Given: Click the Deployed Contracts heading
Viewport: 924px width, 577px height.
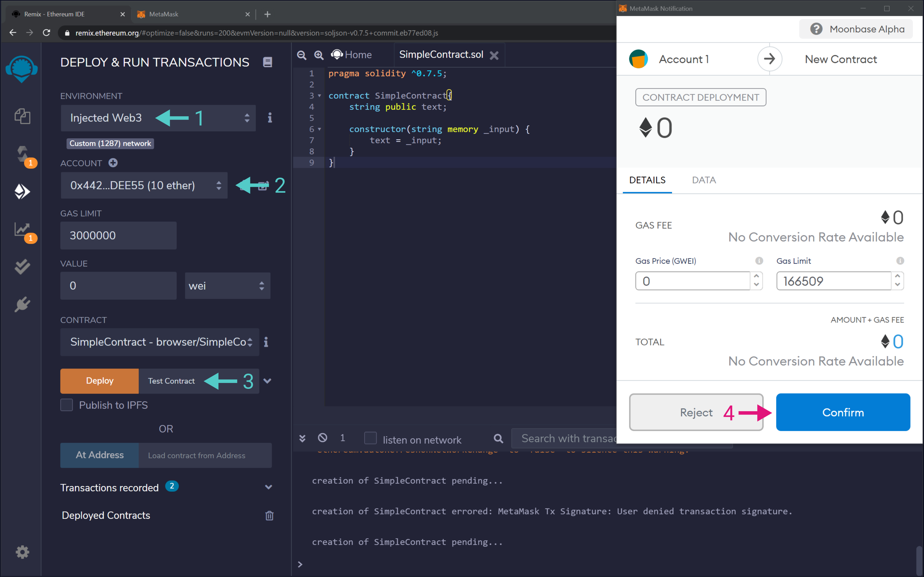Looking at the screenshot, I should coord(106,515).
